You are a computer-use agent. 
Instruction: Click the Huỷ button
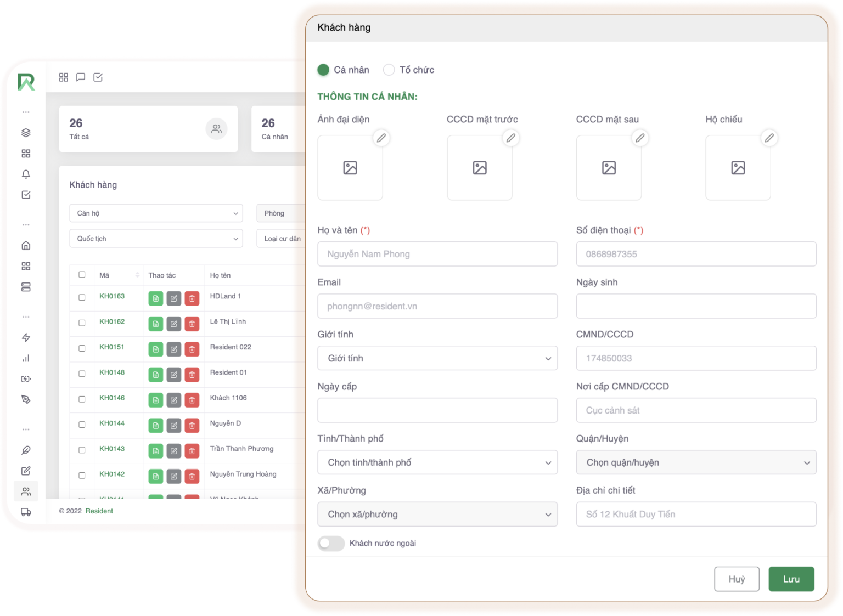(737, 579)
